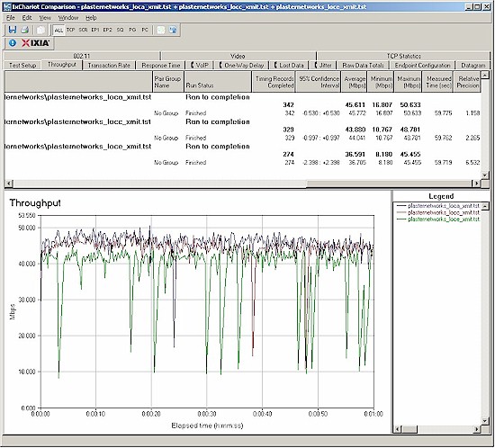Screen dimensions: 495x448
Task: Click the blue info icon beside IXIA
Action: [x=13, y=42]
